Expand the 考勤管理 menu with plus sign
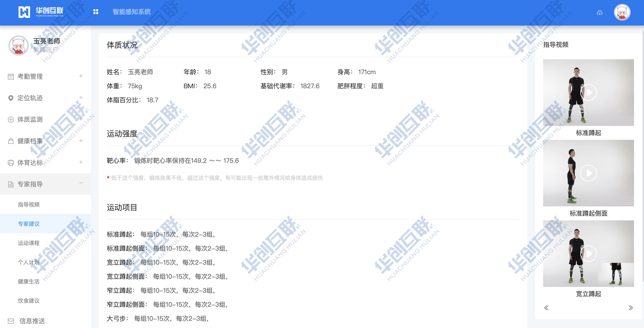 [81, 76]
